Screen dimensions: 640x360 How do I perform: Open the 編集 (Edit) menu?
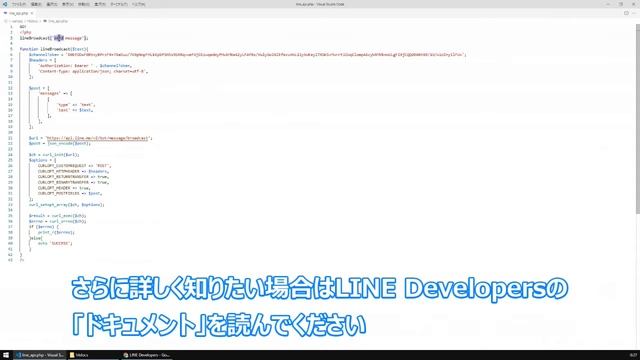point(36,4)
